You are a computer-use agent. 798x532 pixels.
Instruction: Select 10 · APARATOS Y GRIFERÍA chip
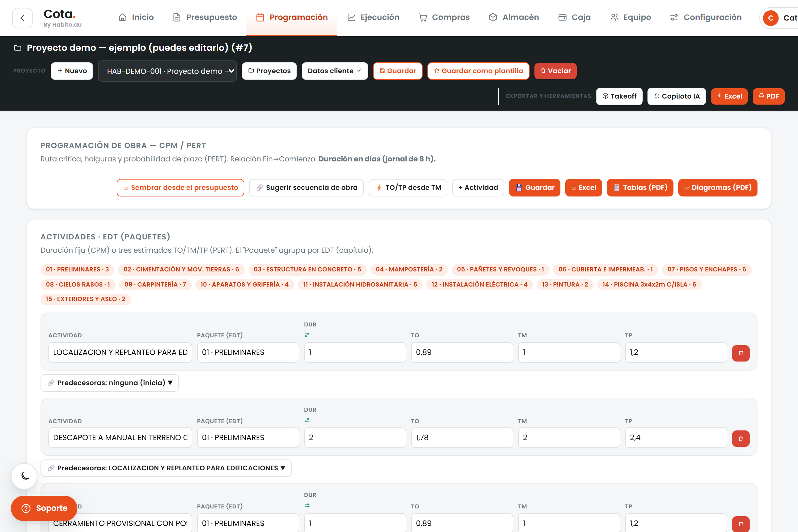245,285
